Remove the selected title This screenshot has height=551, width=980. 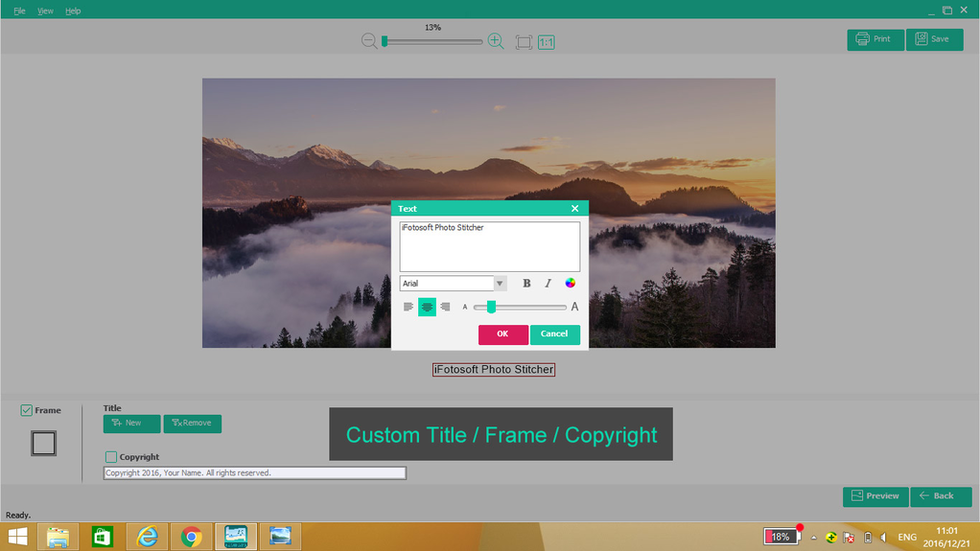(193, 424)
